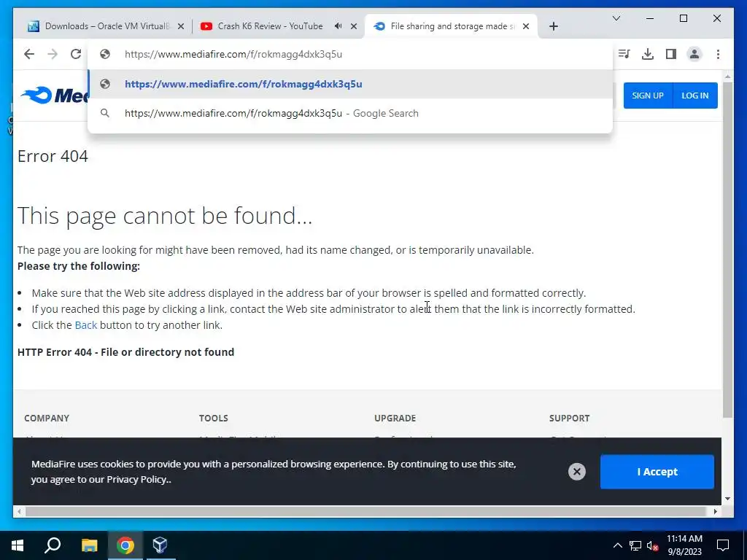Close the MediaFire File sharing tab

click(x=525, y=26)
